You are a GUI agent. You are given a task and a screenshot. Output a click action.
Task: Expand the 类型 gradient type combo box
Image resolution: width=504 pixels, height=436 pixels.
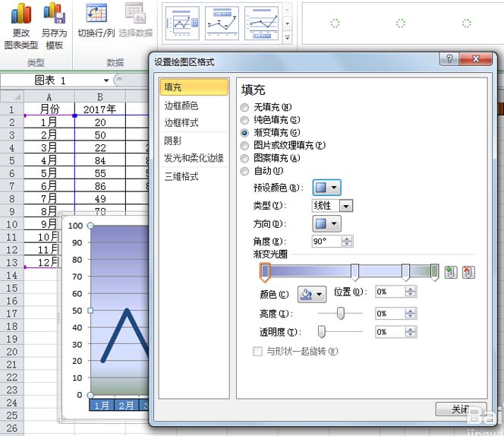(346, 206)
